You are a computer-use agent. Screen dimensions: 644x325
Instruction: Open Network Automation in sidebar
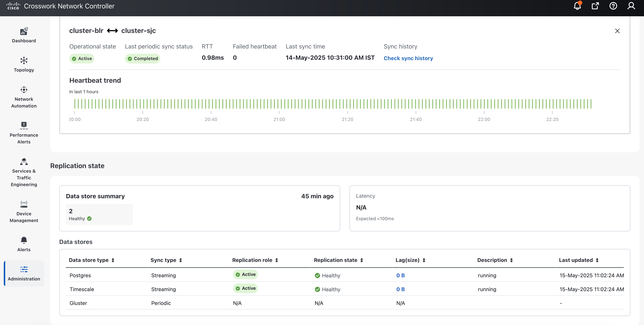coord(24,97)
